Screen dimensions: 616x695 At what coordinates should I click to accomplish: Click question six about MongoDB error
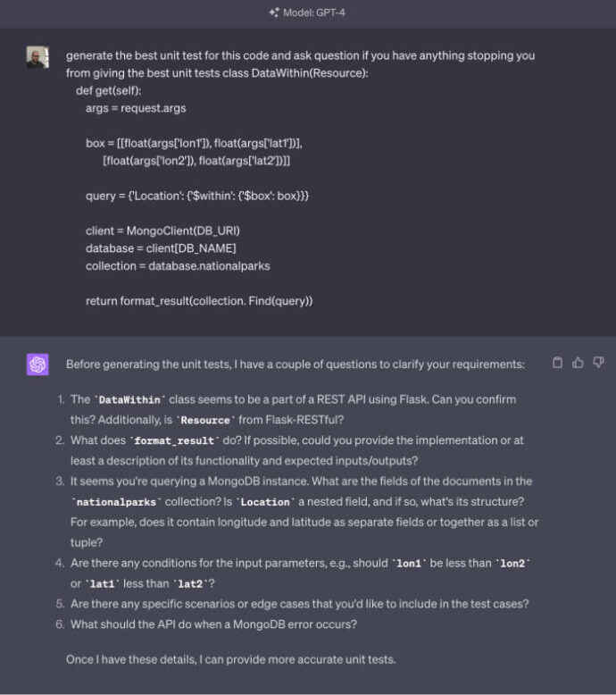(x=206, y=624)
